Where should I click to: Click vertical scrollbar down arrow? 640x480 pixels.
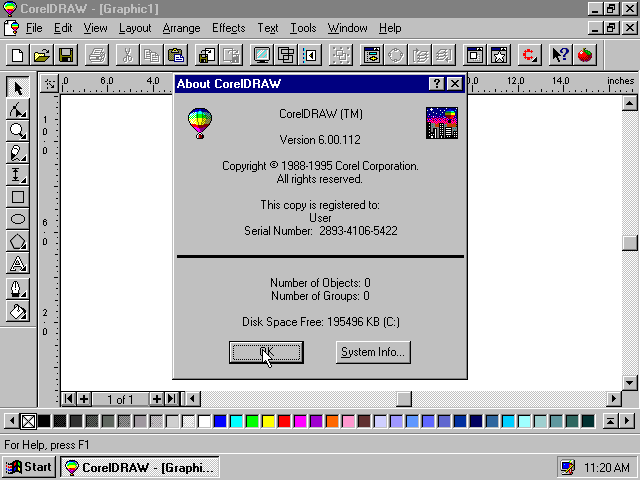pyautogui.click(x=629, y=383)
